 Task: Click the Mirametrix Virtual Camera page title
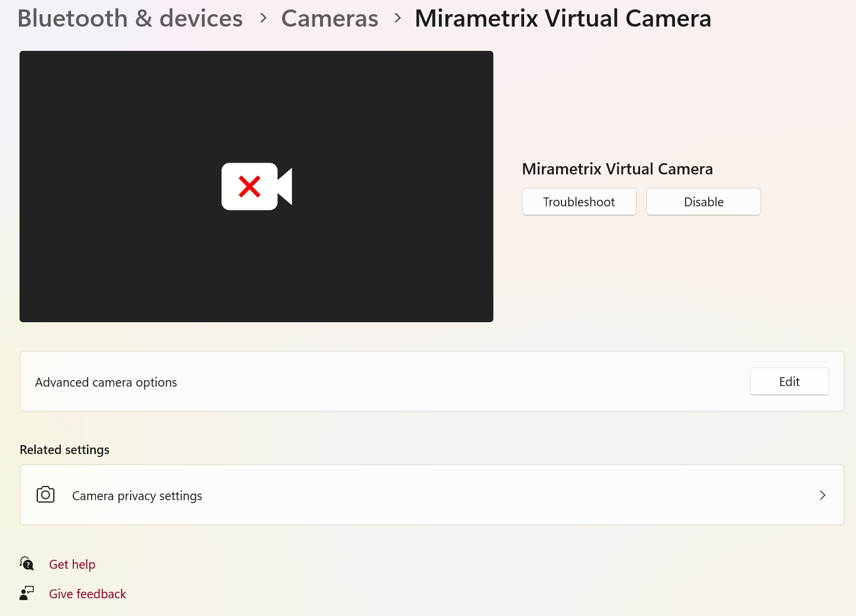click(563, 18)
